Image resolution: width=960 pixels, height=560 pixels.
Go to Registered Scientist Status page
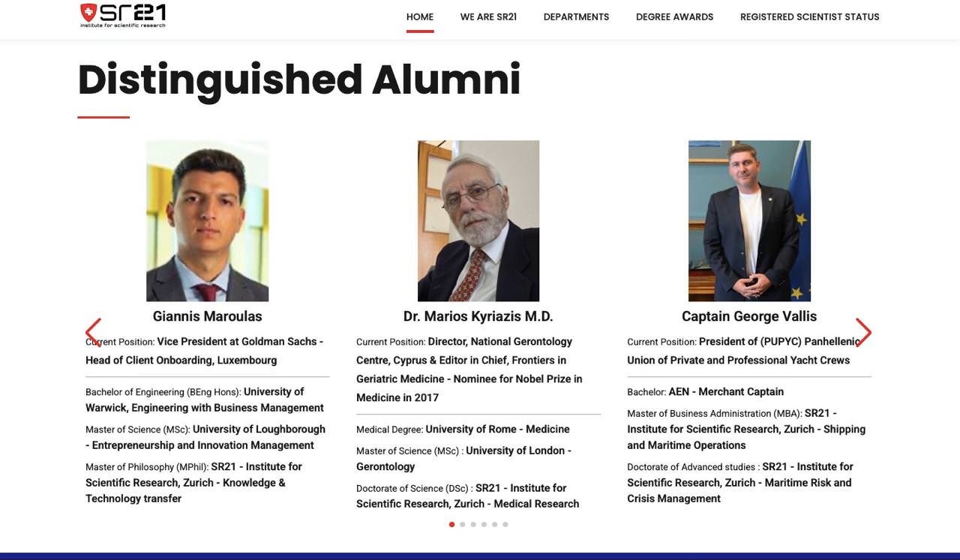(x=809, y=17)
